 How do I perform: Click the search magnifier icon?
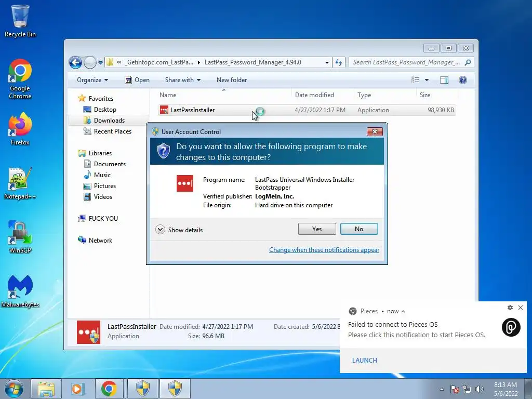pyautogui.click(x=468, y=62)
